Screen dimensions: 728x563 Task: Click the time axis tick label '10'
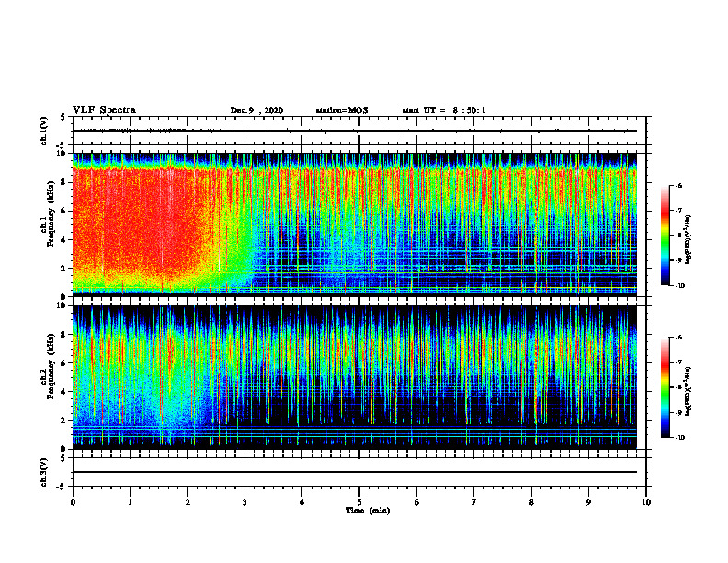(646, 502)
